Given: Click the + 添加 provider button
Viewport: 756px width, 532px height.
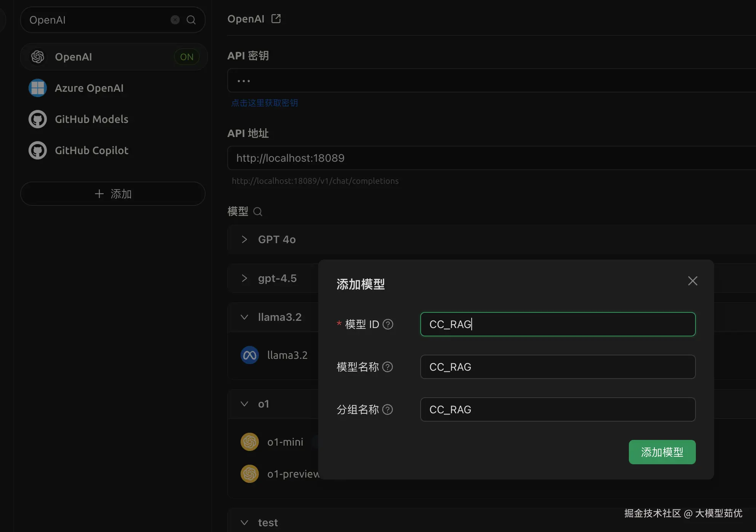Looking at the screenshot, I should pos(113,194).
